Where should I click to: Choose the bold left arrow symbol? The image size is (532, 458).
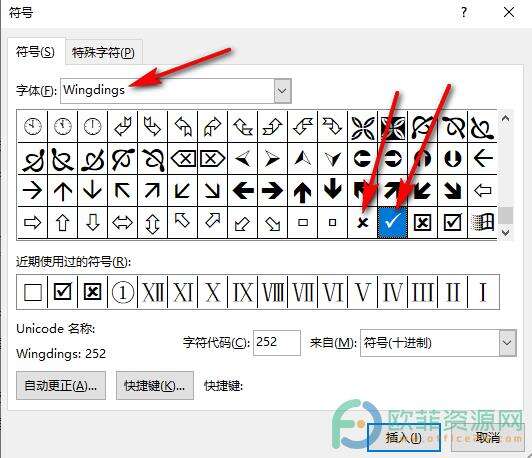click(243, 190)
